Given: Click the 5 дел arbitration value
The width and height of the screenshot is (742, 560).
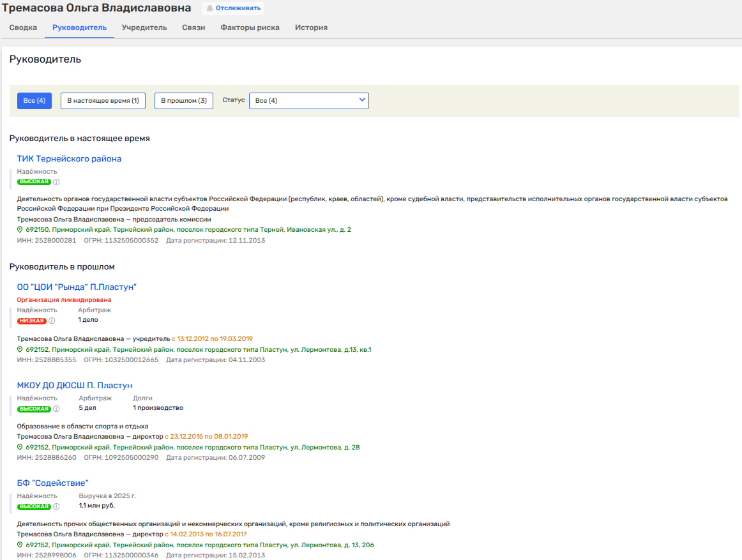Looking at the screenshot, I should (87, 408).
